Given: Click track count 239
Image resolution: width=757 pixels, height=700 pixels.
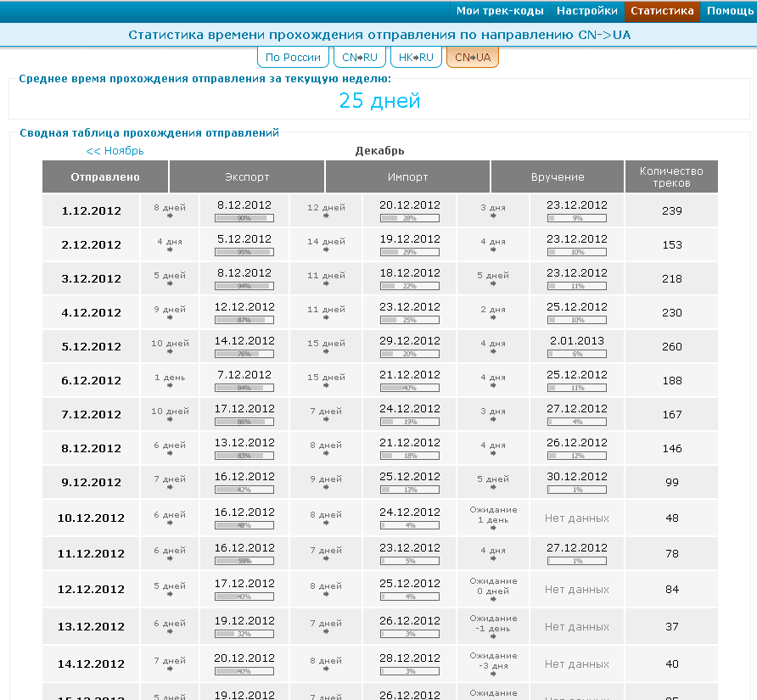Looking at the screenshot, I should (x=672, y=210).
